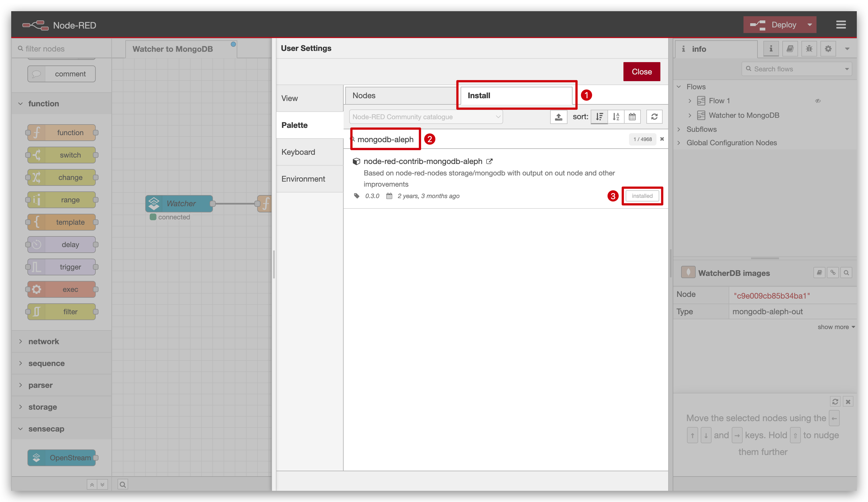Image resolution: width=868 pixels, height=502 pixels.
Task: Select the Watcher to MongoDB flow tab
Action: tap(181, 49)
